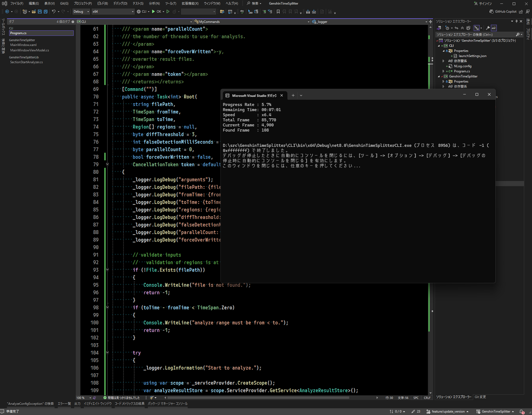Click the GitHub Copilot icon
Screen dimensions: 532x415
coord(491,11)
